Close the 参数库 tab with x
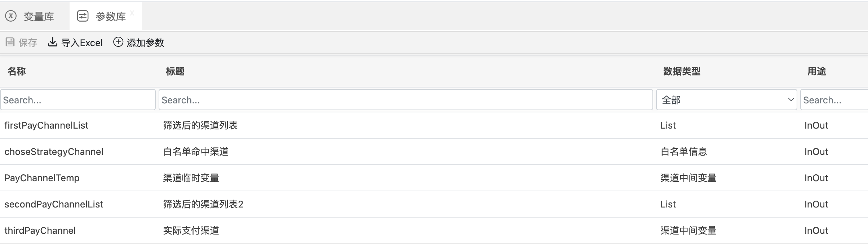The width and height of the screenshot is (868, 250). coord(132,13)
